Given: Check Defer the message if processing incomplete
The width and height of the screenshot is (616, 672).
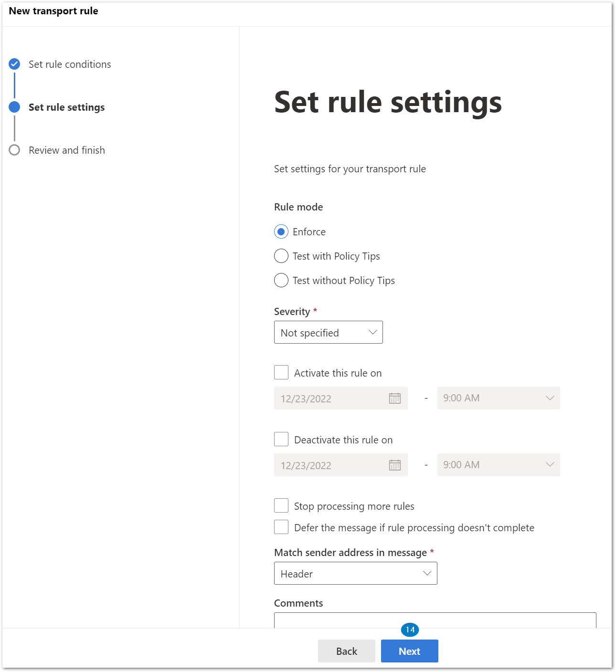Looking at the screenshot, I should [281, 527].
